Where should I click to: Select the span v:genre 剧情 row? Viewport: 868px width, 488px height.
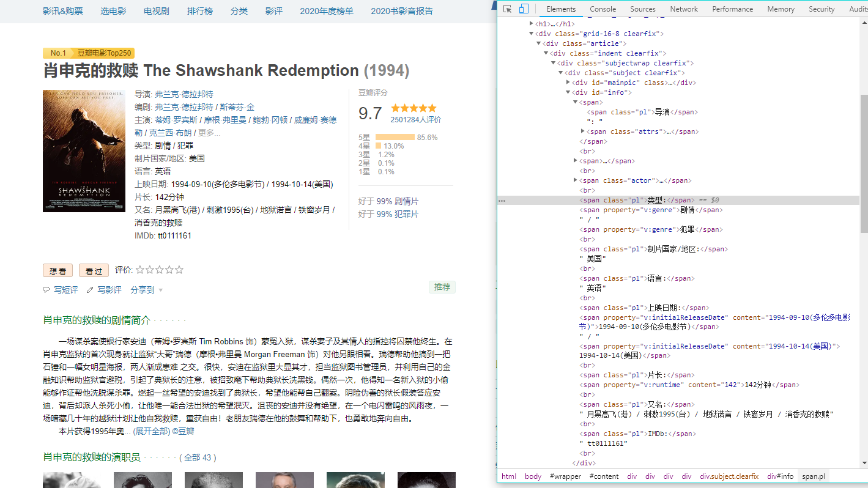(x=651, y=210)
